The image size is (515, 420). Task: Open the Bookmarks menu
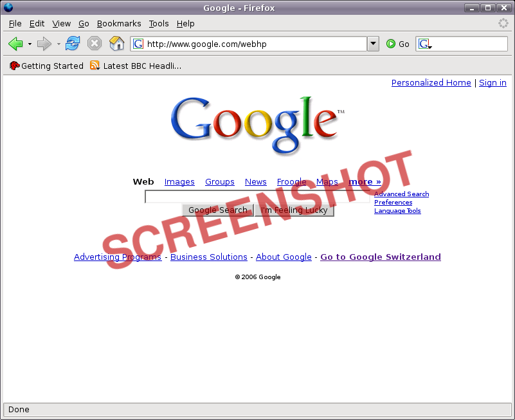coord(119,24)
